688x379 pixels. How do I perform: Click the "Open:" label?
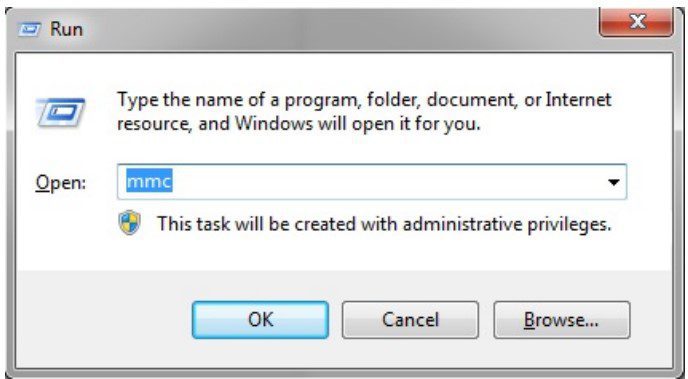coord(61,182)
